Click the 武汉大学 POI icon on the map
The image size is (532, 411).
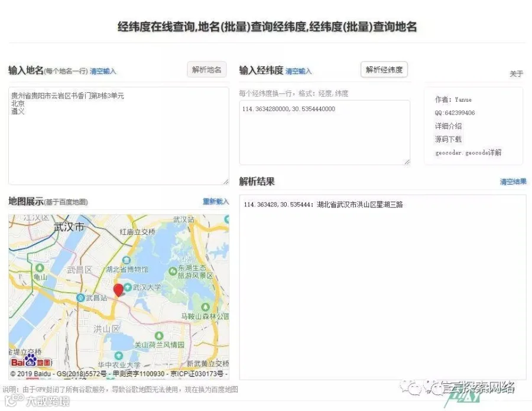[x=128, y=287]
